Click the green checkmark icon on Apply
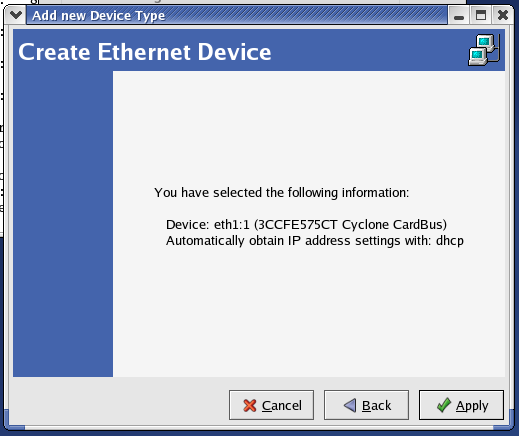 pos(444,405)
